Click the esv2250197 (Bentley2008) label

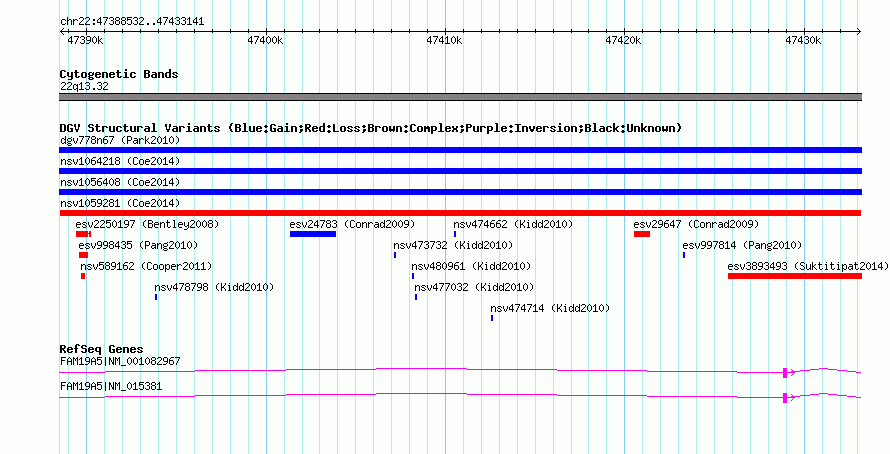(x=147, y=224)
